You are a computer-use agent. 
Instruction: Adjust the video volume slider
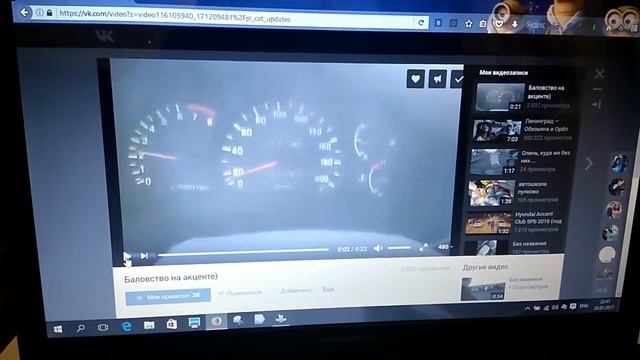coord(399,248)
